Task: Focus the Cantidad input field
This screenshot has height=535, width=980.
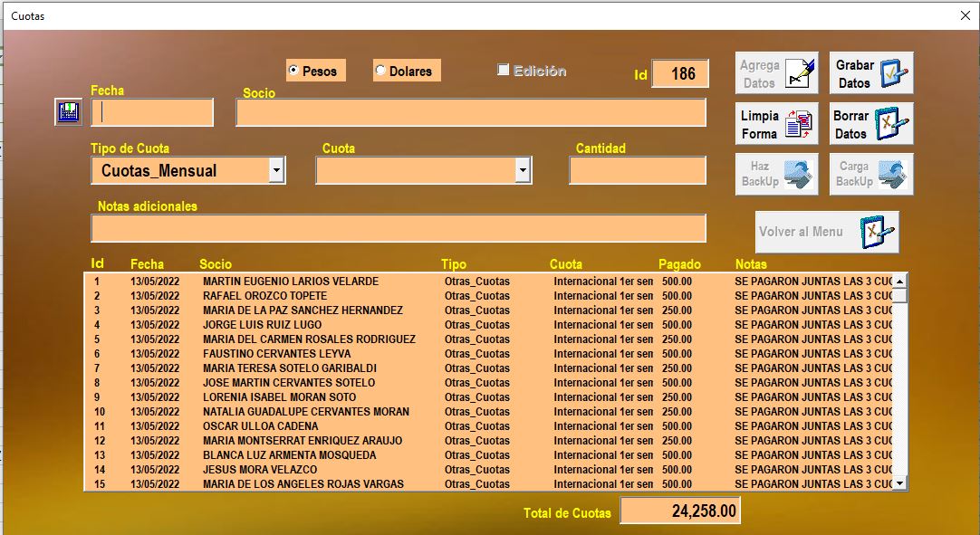Action: [x=637, y=170]
